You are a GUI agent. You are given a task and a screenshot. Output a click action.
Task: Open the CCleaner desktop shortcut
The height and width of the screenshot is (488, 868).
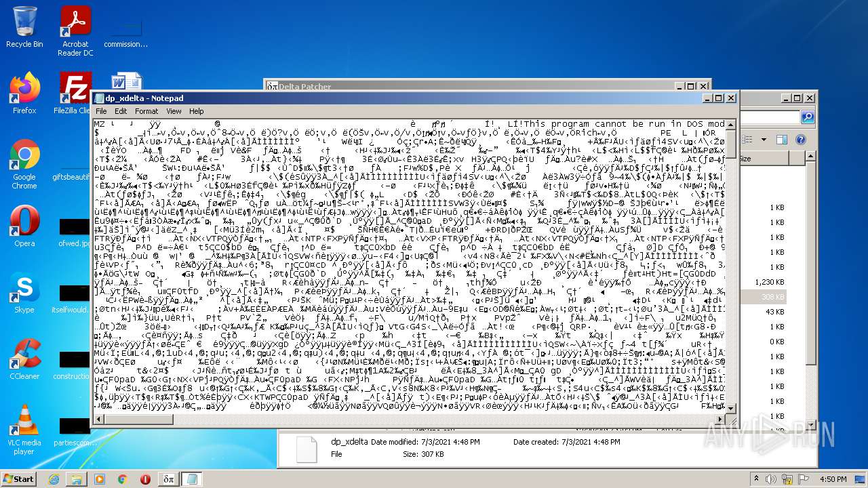pyautogui.click(x=24, y=359)
